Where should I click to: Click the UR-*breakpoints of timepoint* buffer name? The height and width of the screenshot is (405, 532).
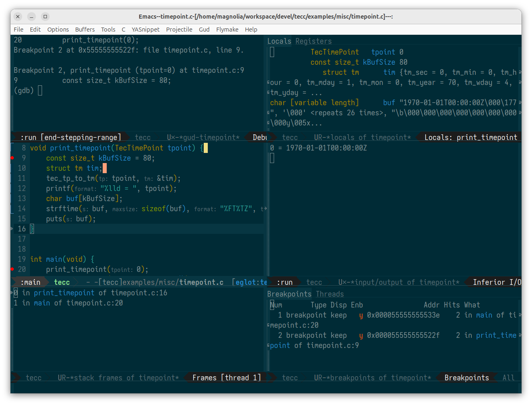372,378
